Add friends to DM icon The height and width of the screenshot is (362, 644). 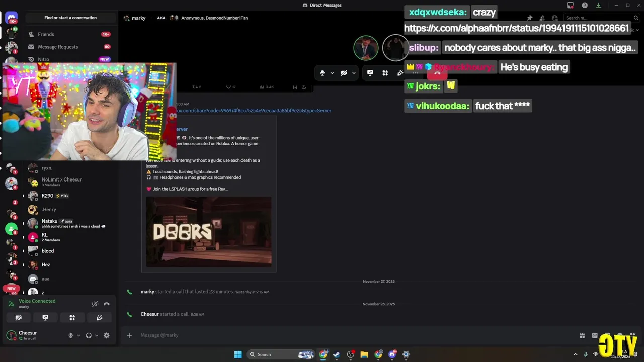pos(542,18)
